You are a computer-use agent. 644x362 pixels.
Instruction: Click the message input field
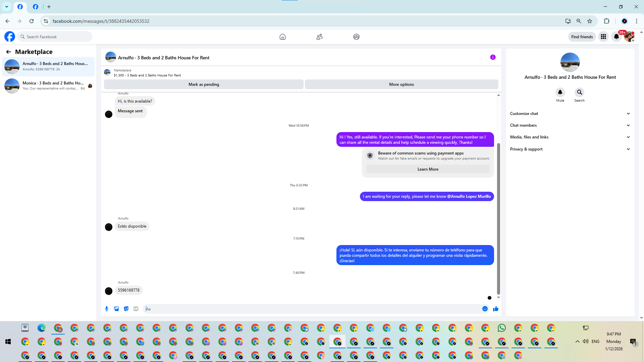[312, 309]
